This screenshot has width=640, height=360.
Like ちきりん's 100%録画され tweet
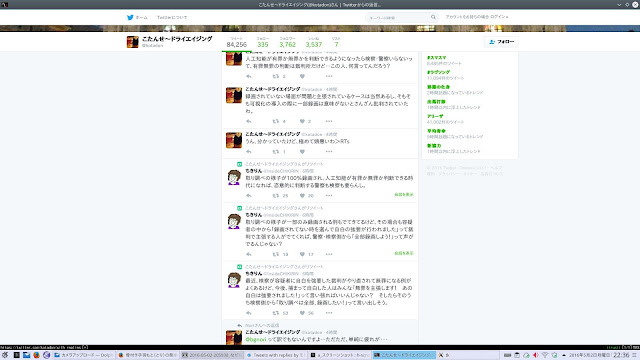pos(302,196)
